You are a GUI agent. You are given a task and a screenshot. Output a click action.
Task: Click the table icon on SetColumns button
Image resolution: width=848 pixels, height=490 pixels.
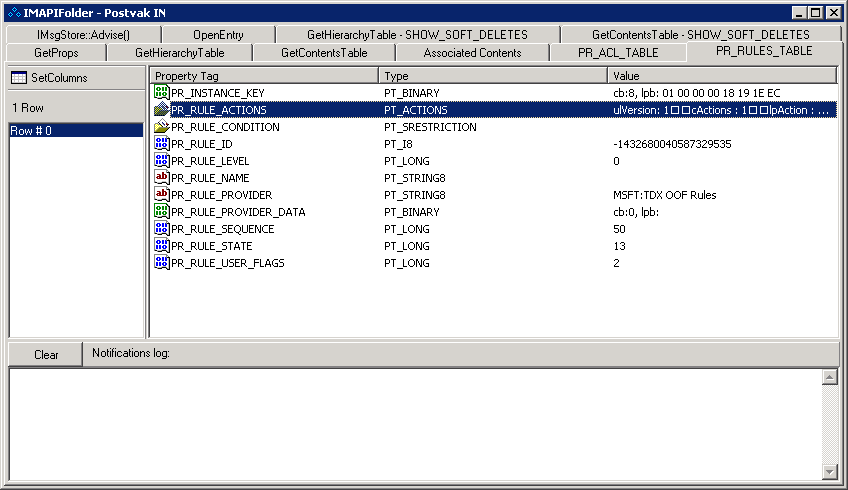coord(19,77)
